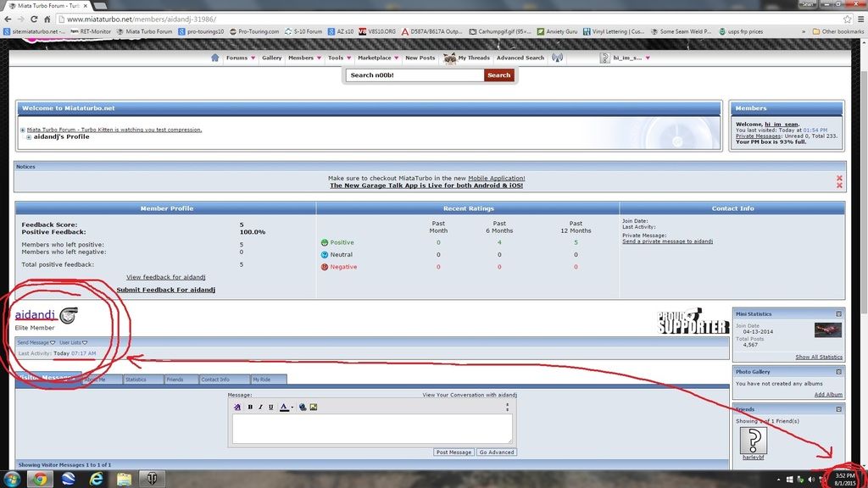Click the Add Album link
Screen dimensions: 868x488
[828, 395]
